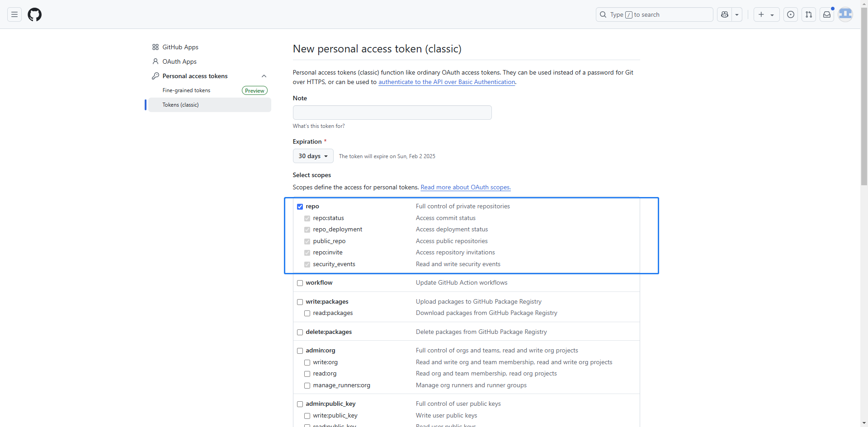Open the Copilot dropdown arrow

[x=737, y=14]
